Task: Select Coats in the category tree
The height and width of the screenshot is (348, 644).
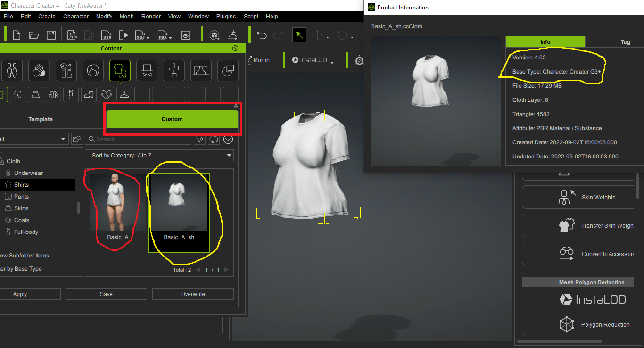Action: [22, 220]
